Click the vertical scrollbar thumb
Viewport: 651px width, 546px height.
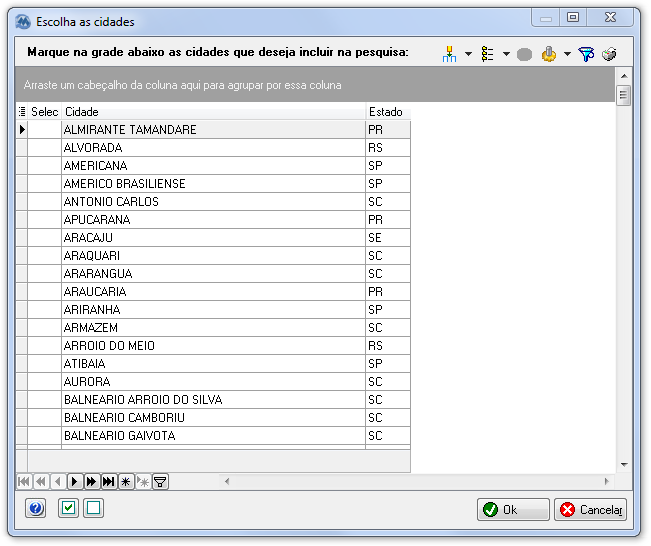point(624,95)
